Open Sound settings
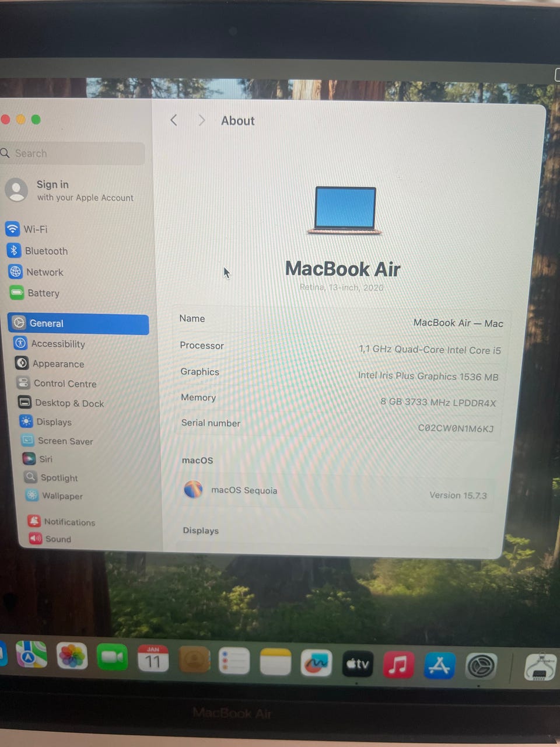Image resolution: width=560 pixels, height=747 pixels. coord(50,538)
